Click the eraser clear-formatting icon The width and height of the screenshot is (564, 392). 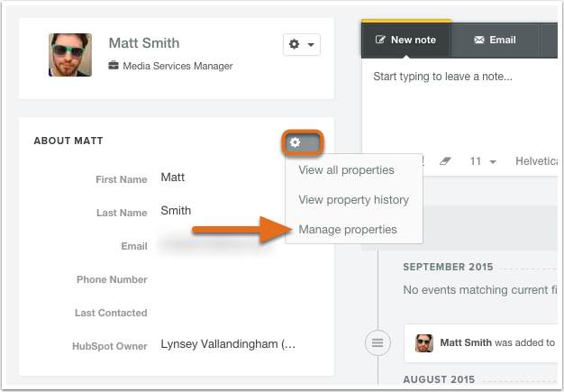pos(445,161)
